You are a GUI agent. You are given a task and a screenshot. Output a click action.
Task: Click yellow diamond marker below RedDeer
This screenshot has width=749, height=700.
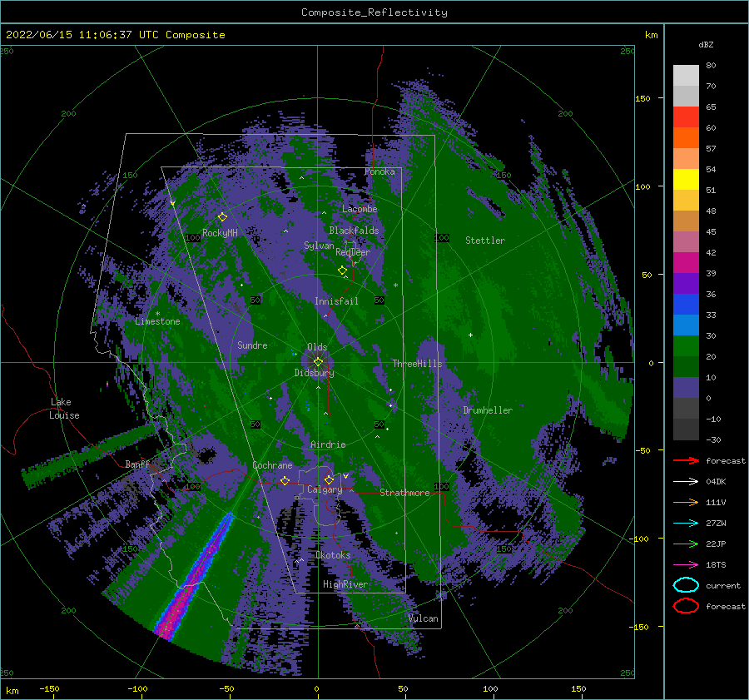tap(343, 271)
